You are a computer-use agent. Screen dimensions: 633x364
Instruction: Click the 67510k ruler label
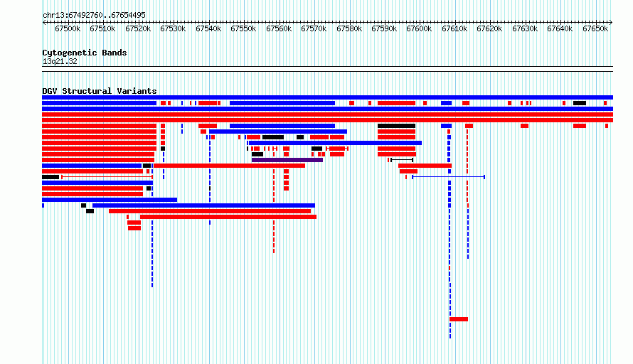[x=102, y=28]
